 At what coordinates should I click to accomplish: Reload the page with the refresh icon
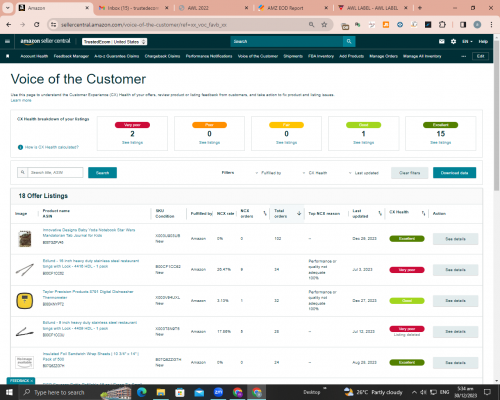[37, 25]
